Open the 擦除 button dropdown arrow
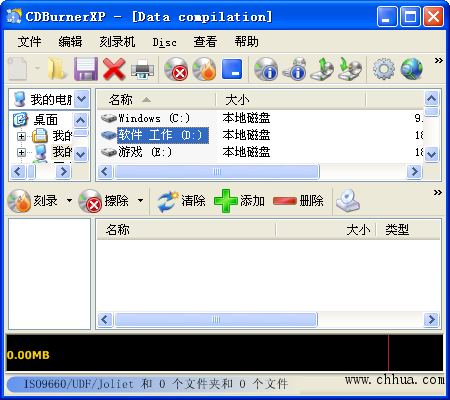450x400 pixels. coord(140,201)
